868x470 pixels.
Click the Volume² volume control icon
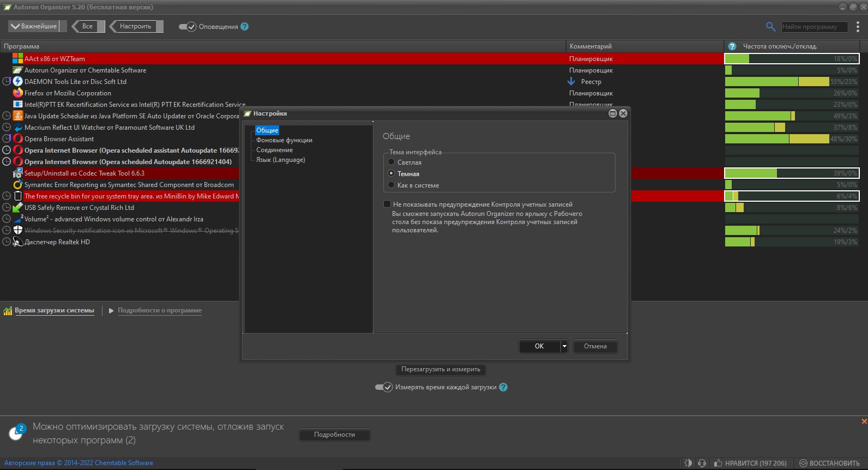17,219
